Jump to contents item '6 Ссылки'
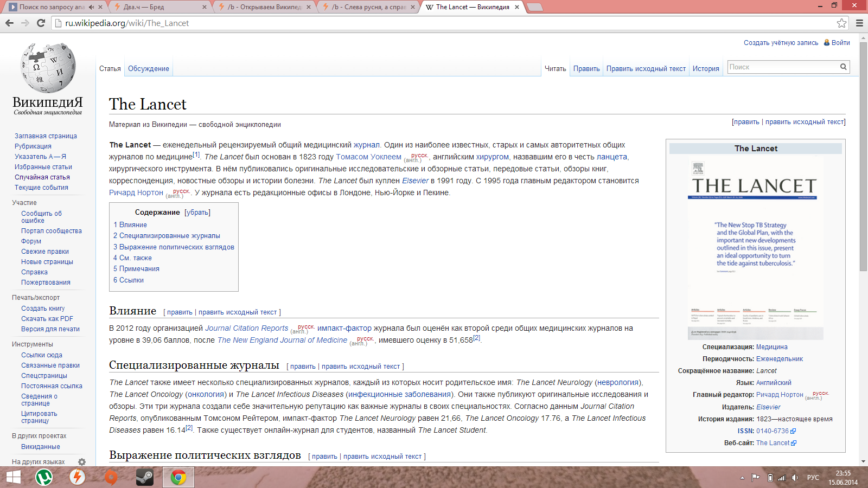Screen dimensions: 868x488 coord(129,280)
